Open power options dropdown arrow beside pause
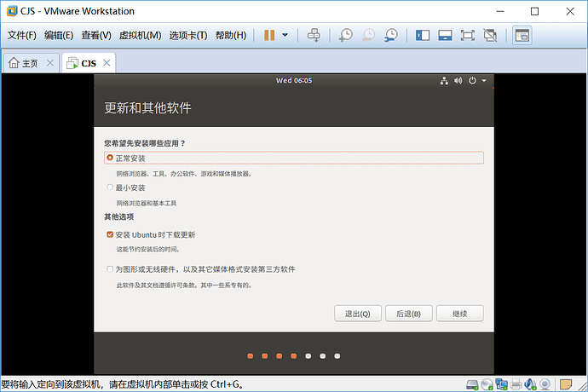This screenshot has height=392, width=588. [285, 35]
